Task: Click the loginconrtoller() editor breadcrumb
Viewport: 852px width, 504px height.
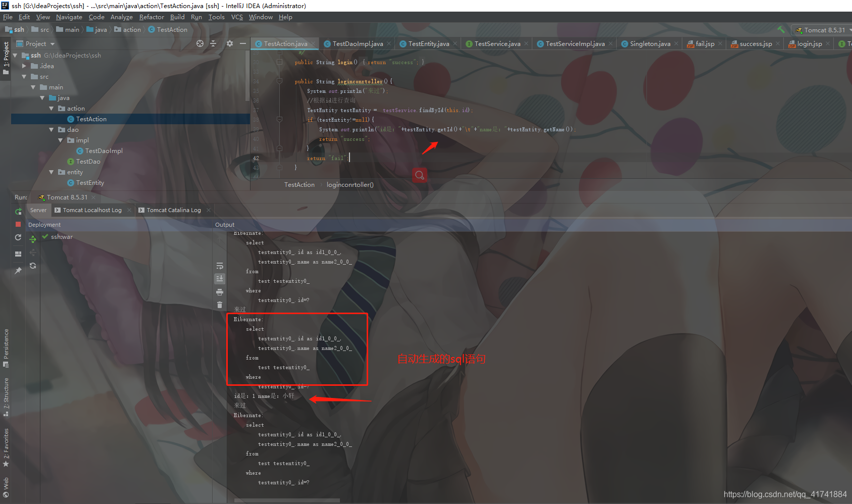Action: (x=350, y=185)
